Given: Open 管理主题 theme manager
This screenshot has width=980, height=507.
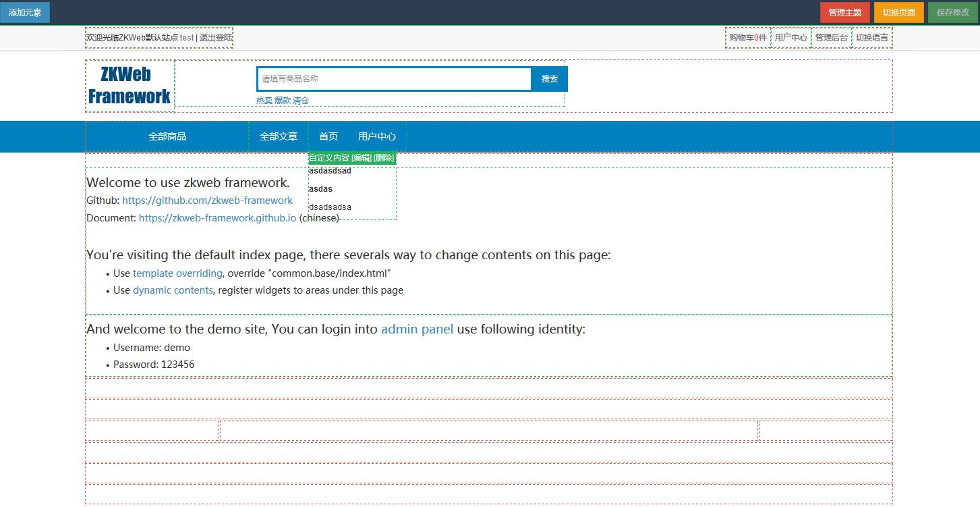Looking at the screenshot, I should tap(844, 12).
